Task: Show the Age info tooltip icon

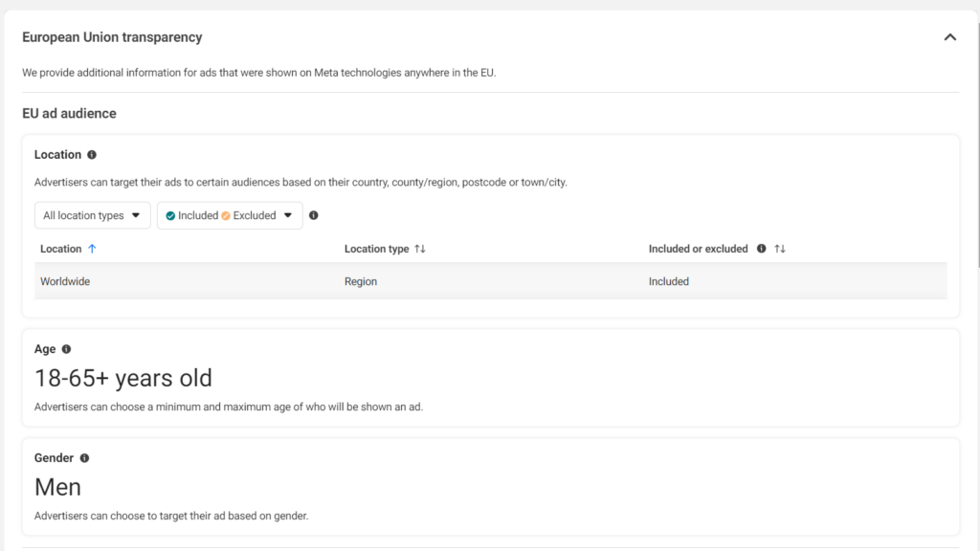Action: (66, 350)
